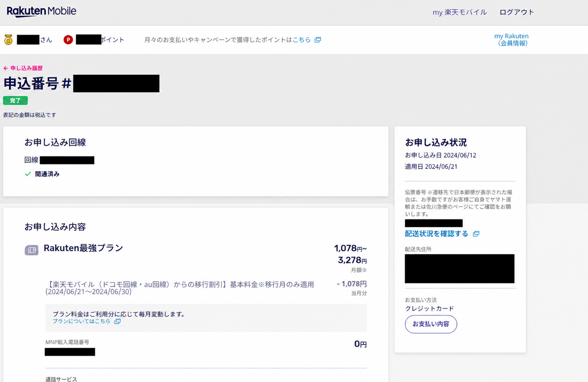Image resolution: width=588 pixels, height=382 pixels.
Task: Click the back arrow before 申し込み履歴
Action: (6, 68)
